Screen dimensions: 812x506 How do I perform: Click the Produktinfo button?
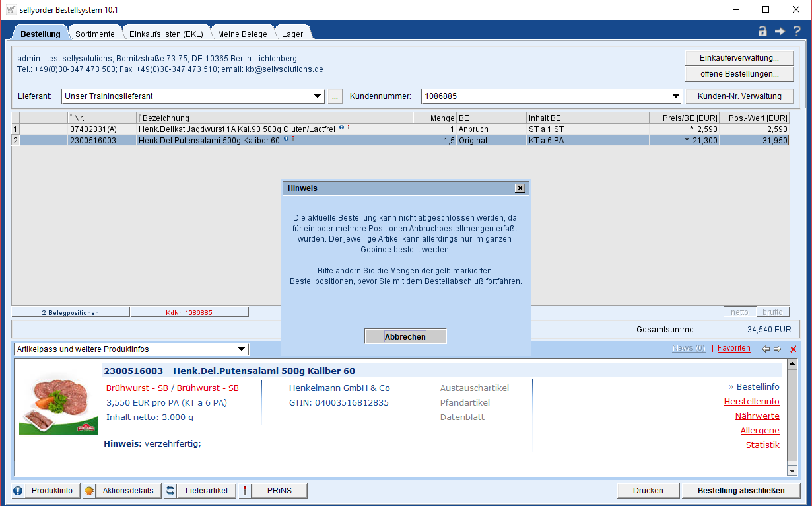pyautogui.click(x=52, y=491)
